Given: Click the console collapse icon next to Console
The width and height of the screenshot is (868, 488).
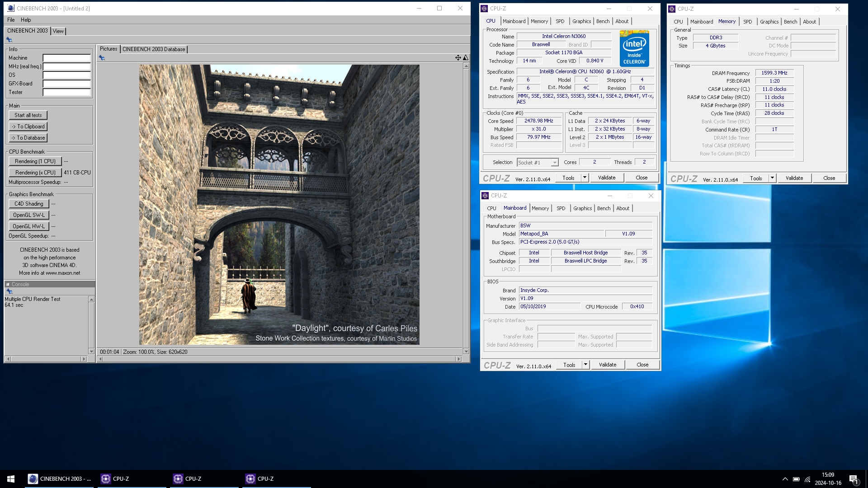Looking at the screenshot, I should click(8, 284).
